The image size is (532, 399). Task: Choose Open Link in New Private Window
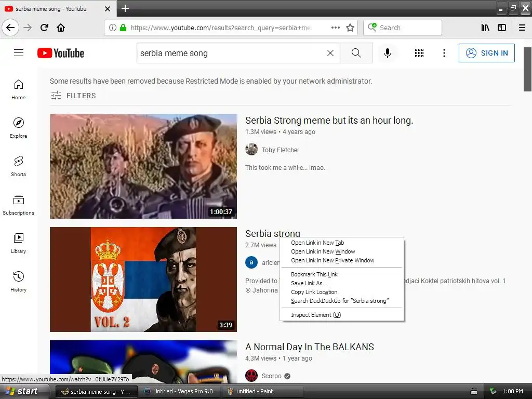coord(342,260)
